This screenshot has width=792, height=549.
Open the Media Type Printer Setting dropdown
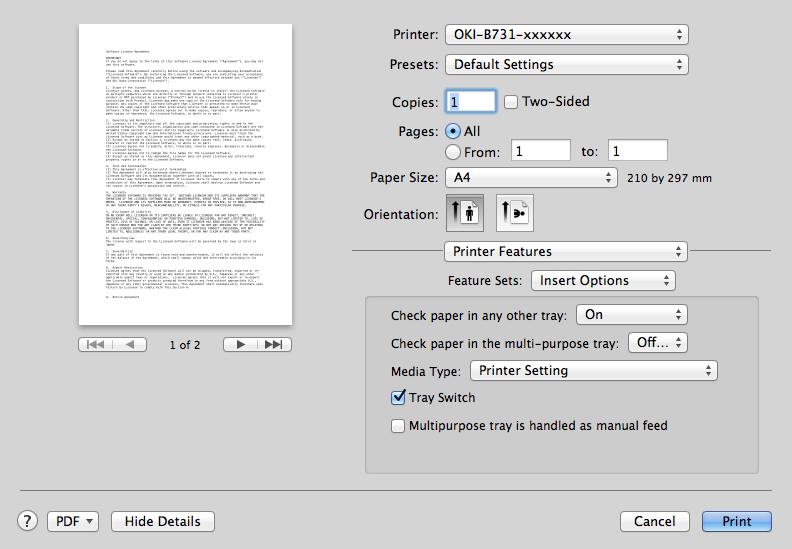point(593,370)
